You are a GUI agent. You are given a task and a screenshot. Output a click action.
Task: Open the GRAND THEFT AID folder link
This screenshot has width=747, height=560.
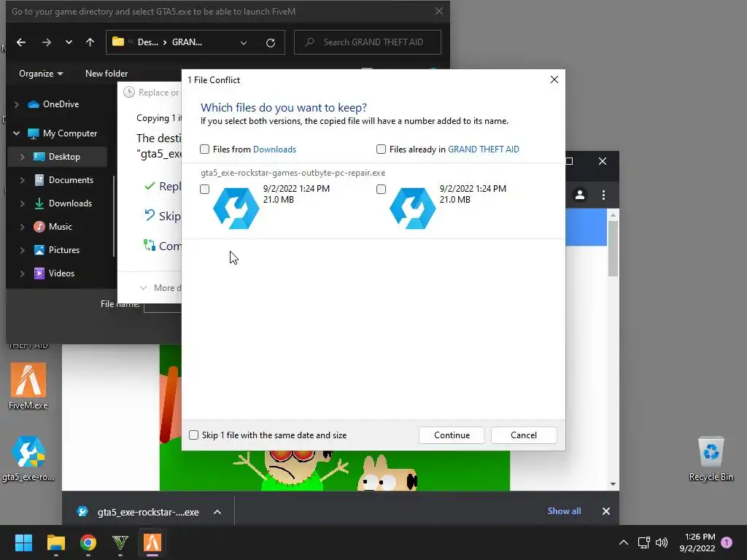(x=483, y=149)
